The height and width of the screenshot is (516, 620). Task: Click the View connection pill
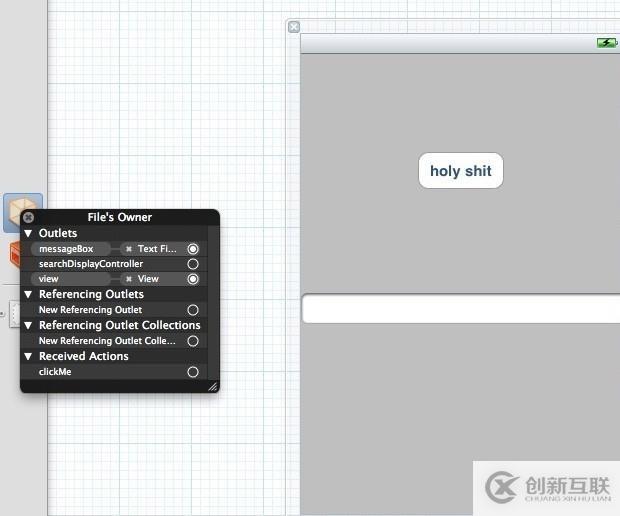(x=154, y=279)
